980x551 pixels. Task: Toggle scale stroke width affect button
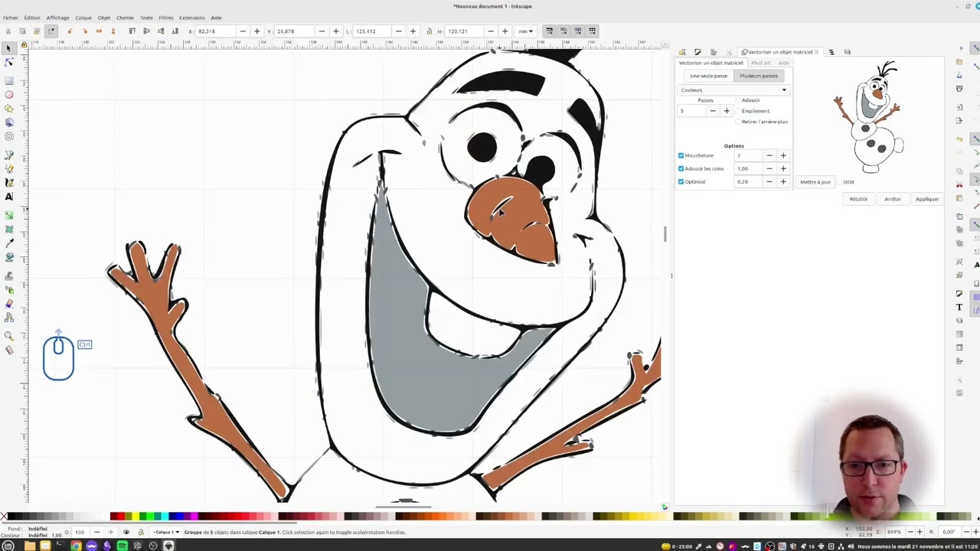pos(549,31)
